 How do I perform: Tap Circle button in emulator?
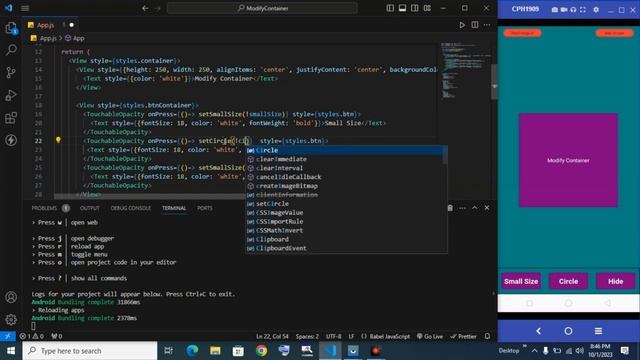coord(568,281)
